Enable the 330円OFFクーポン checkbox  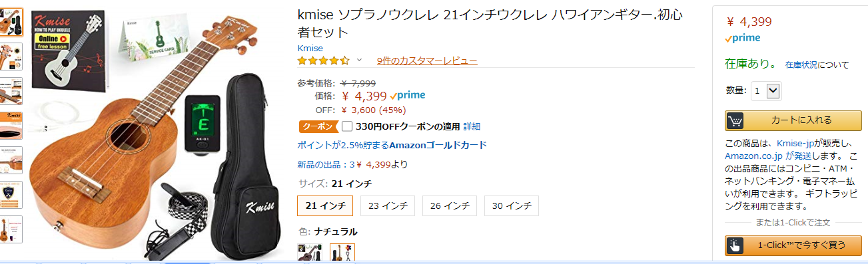347,126
